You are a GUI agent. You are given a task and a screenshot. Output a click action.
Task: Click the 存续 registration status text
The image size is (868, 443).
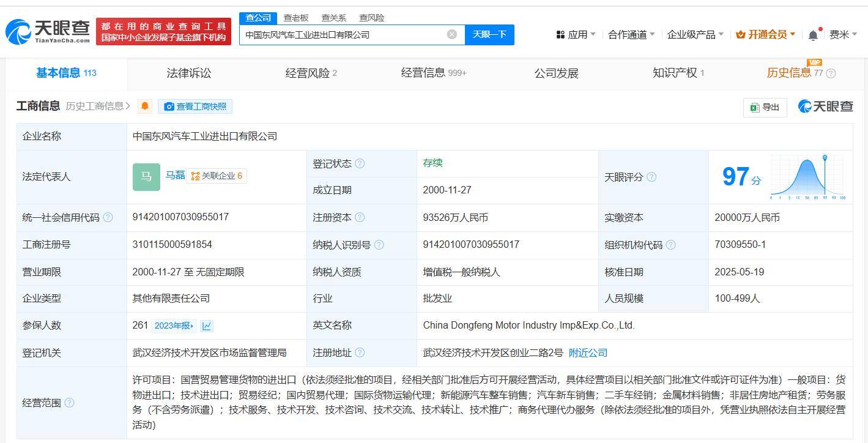click(432, 163)
